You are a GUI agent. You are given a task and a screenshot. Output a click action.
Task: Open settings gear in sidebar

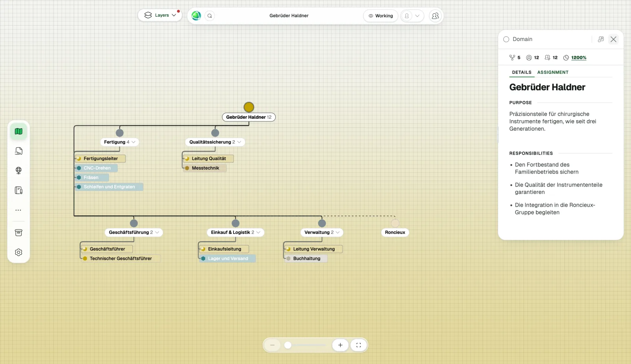click(19, 252)
